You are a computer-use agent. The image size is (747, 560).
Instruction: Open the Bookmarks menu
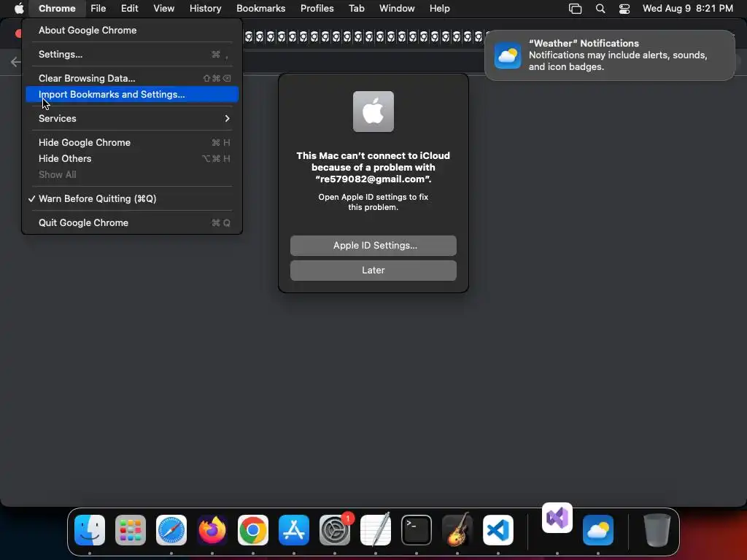tap(260, 8)
